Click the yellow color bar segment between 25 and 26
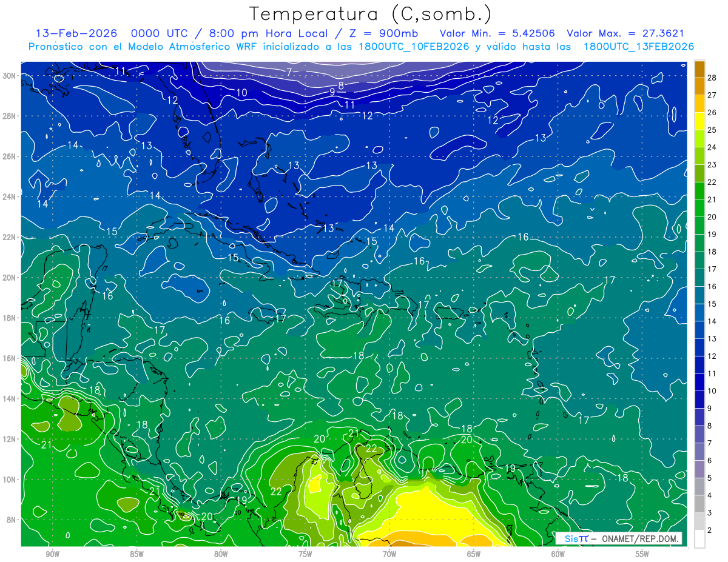Screen dimensions: 728x562 tap(700, 121)
